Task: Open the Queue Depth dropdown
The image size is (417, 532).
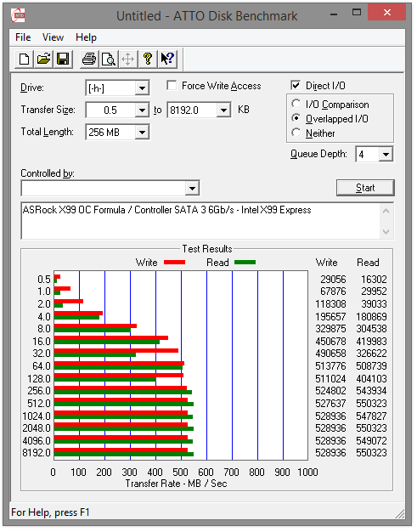Action: [x=386, y=155]
